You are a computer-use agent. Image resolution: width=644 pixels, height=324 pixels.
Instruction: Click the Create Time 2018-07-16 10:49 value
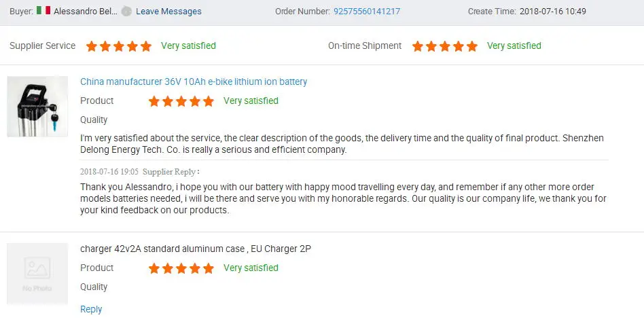click(552, 12)
